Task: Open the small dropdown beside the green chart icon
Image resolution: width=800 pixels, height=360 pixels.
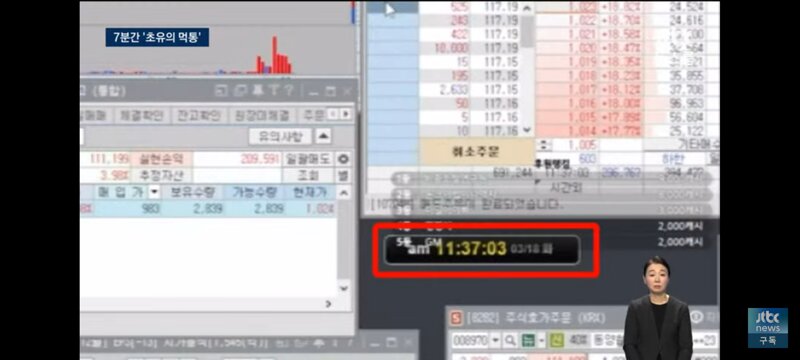Action: pyautogui.click(x=541, y=340)
